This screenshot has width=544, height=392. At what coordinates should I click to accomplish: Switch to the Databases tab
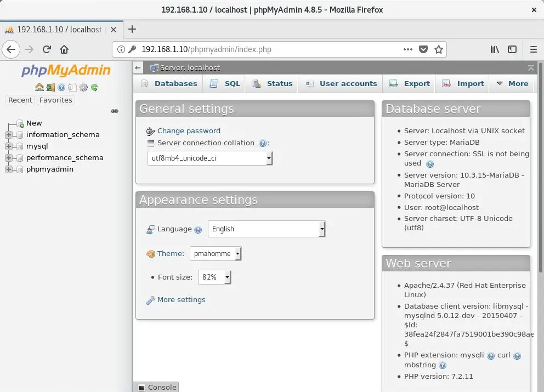click(x=169, y=83)
